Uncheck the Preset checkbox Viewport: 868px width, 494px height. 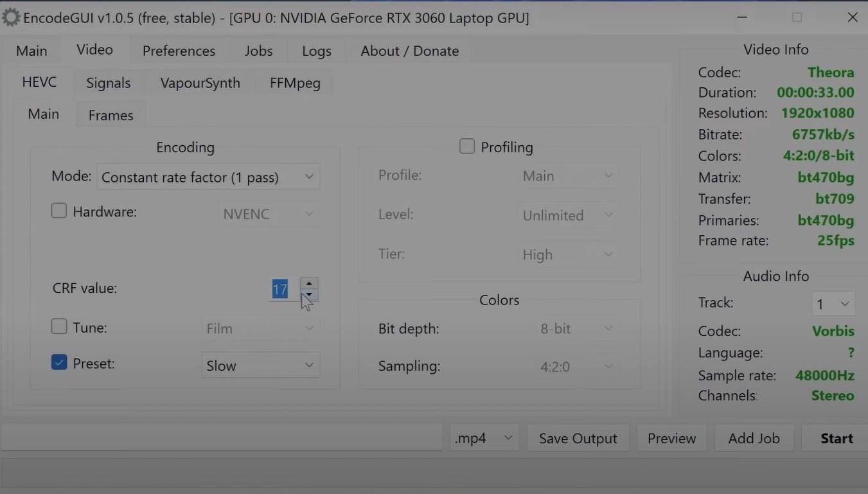click(x=59, y=362)
